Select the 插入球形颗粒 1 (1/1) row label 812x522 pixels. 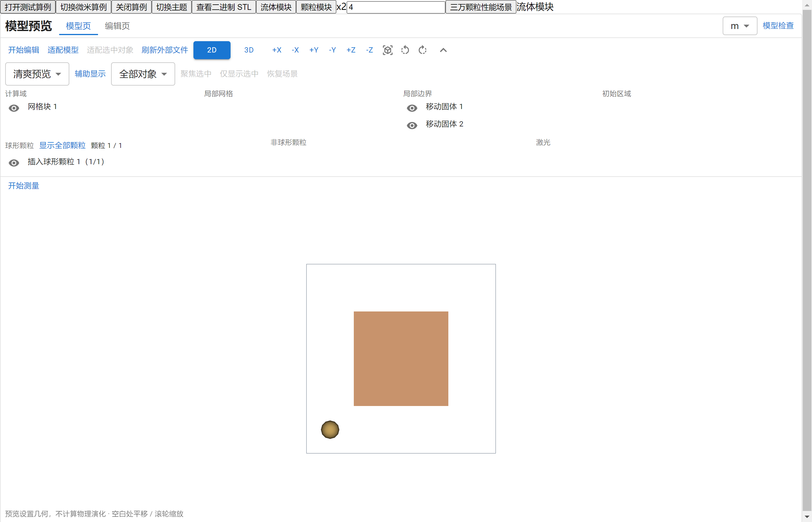pyautogui.click(x=66, y=162)
